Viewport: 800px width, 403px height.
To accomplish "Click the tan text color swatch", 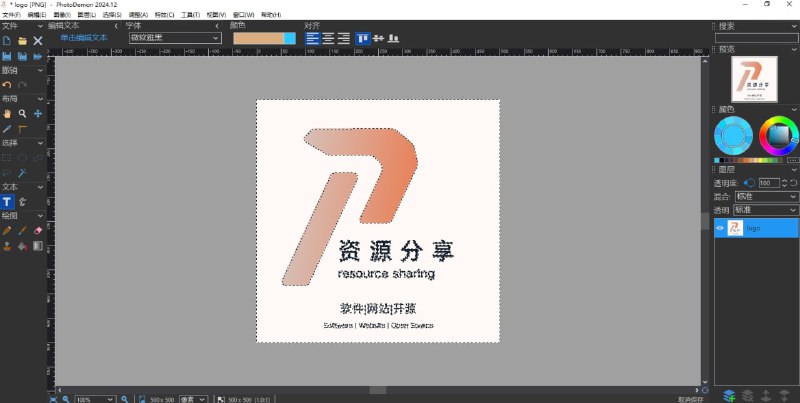I will tap(258, 38).
